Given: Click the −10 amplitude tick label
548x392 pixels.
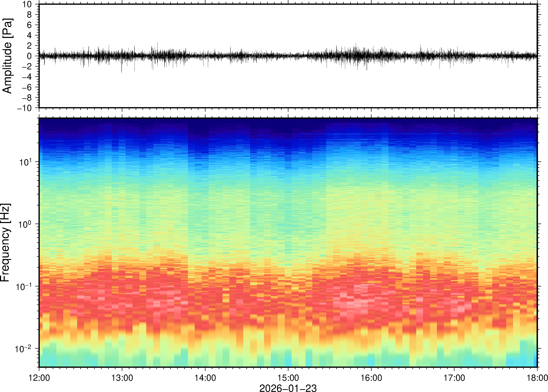Looking at the screenshot, I should (x=24, y=108).
